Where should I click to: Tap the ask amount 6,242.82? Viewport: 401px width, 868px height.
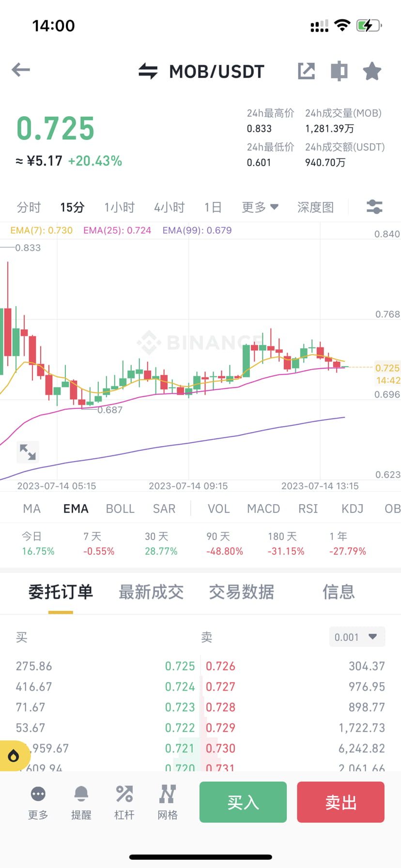362,748
